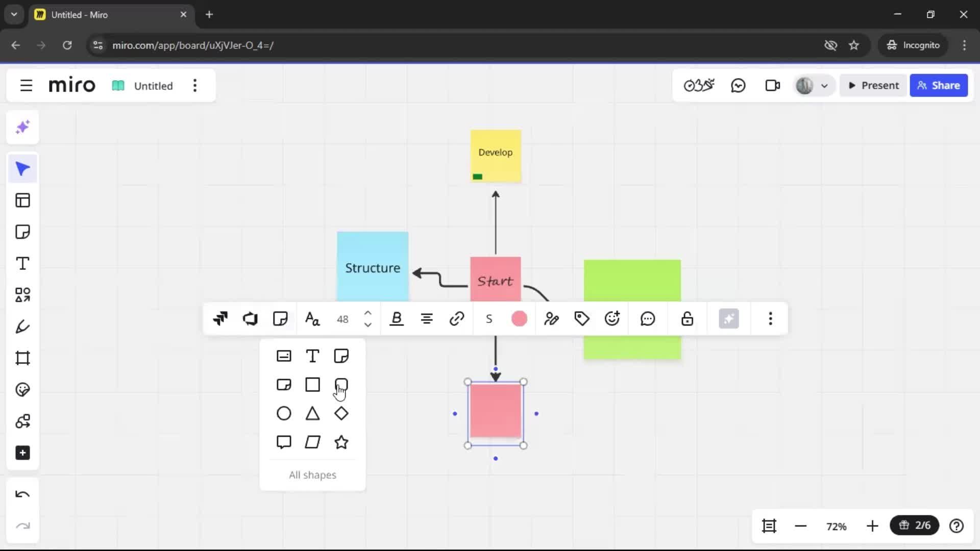Choose the card shape option
980x551 pixels.
coord(284,356)
